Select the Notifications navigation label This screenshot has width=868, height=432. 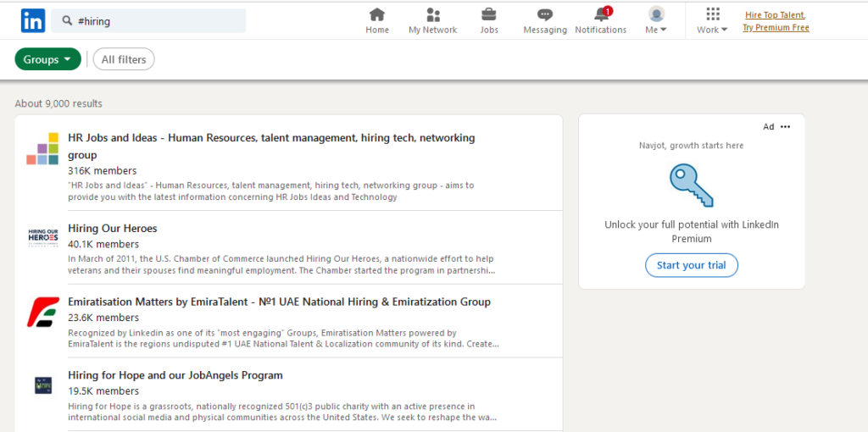[x=601, y=30]
